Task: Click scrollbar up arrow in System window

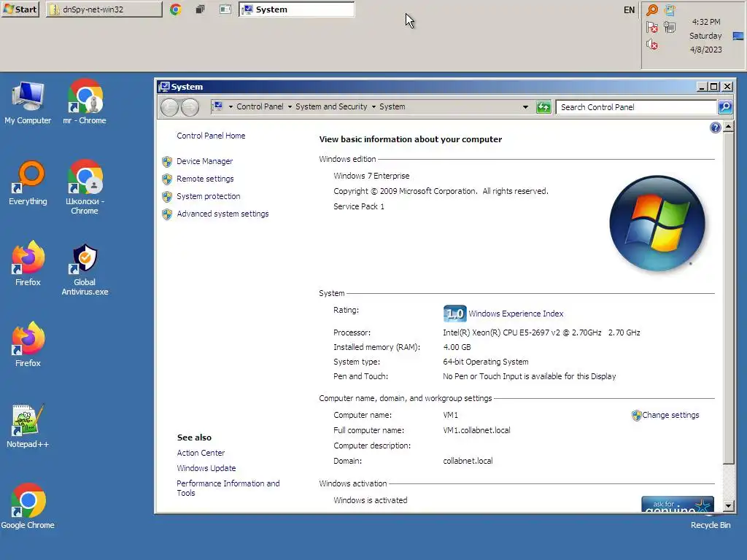Action: click(729, 127)
